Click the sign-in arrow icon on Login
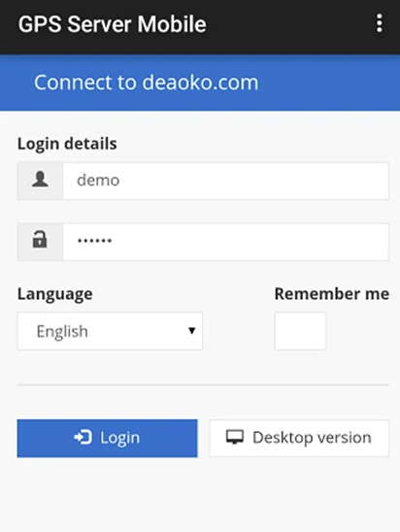The width and height of the screenshot is (400, 532). 83,437
